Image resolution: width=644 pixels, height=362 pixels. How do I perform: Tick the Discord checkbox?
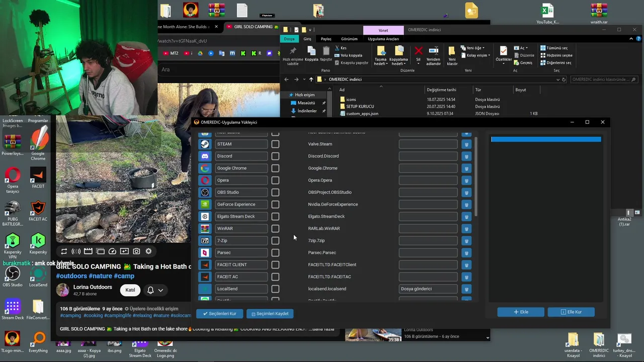coord(275,156)
